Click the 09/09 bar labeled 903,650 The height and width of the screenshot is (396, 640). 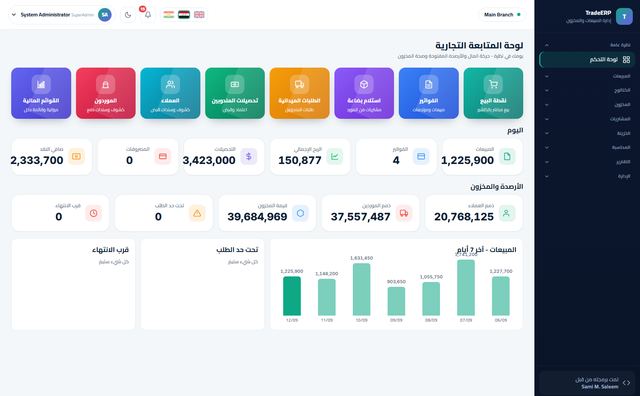[396, 301]
